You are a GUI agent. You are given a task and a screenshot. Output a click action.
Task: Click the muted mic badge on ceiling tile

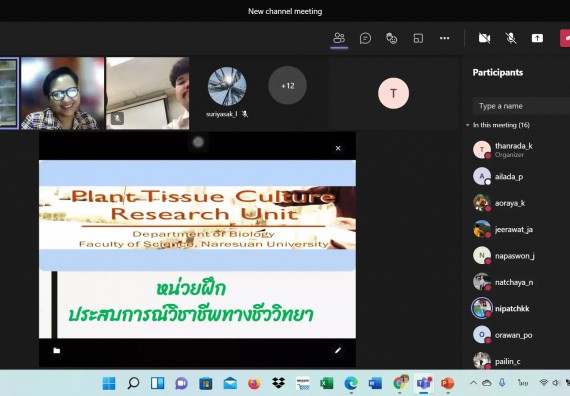click(x=117, y=118)
